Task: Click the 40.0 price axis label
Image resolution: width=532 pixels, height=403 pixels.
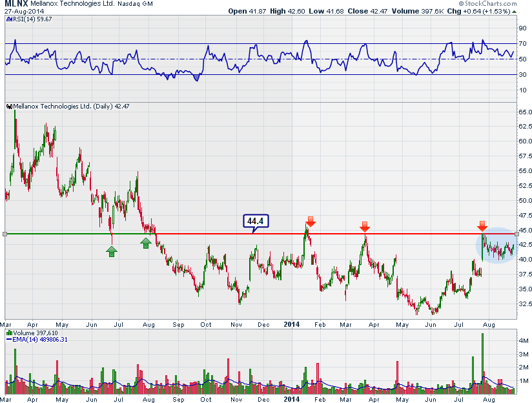Action: pos(525,260)
